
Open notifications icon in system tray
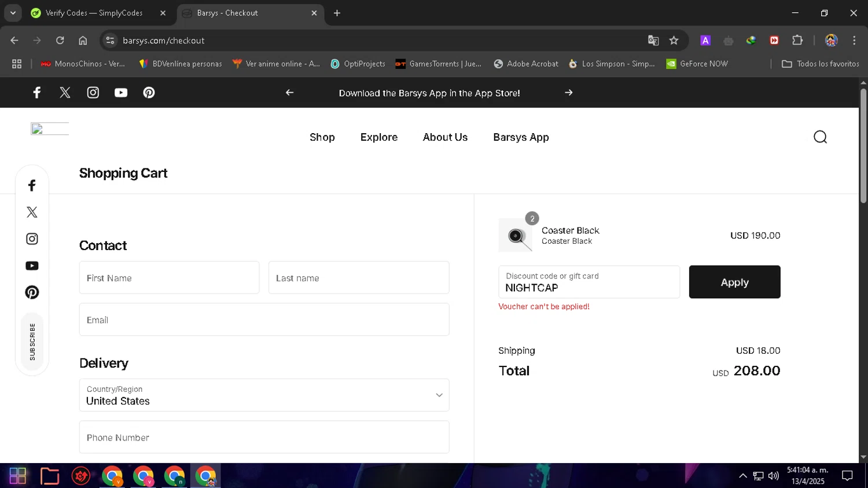pyautogui.click(x=847, y=476)
